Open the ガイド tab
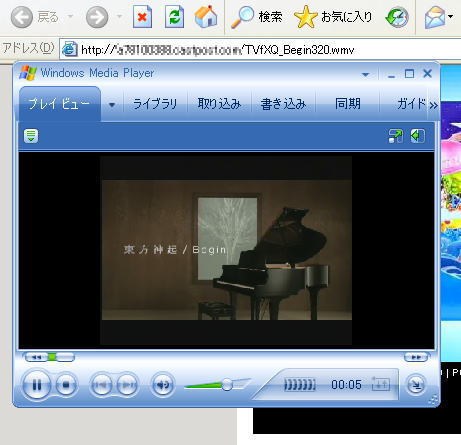This screenshot has height=445, width=461. tap(411, 104)
